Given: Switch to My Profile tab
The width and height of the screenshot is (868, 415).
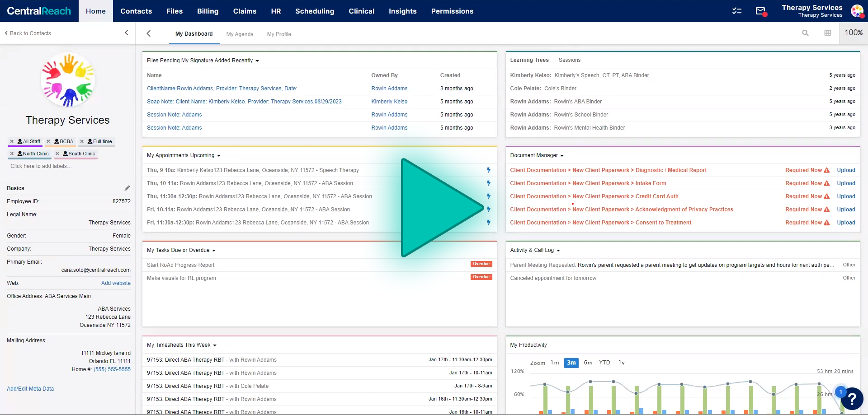Looking at the screenshot, I should (x=279, y=34).
